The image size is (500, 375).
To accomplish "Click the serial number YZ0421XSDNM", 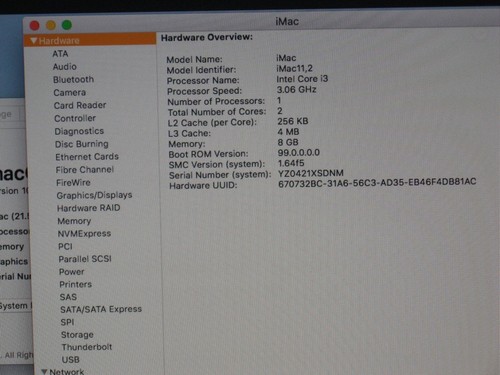I will click(x=311, y=174).
